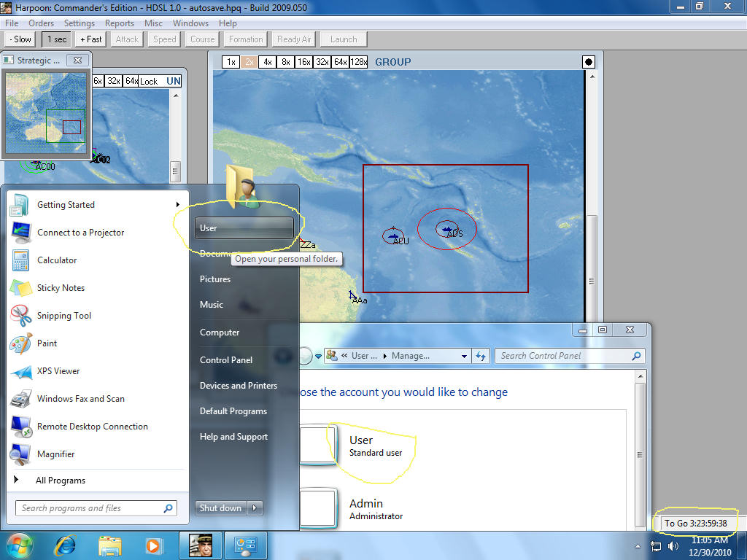Screen dimensions: 747x560
Task: Open Shut down options arrow
Action: coord(255,508)
